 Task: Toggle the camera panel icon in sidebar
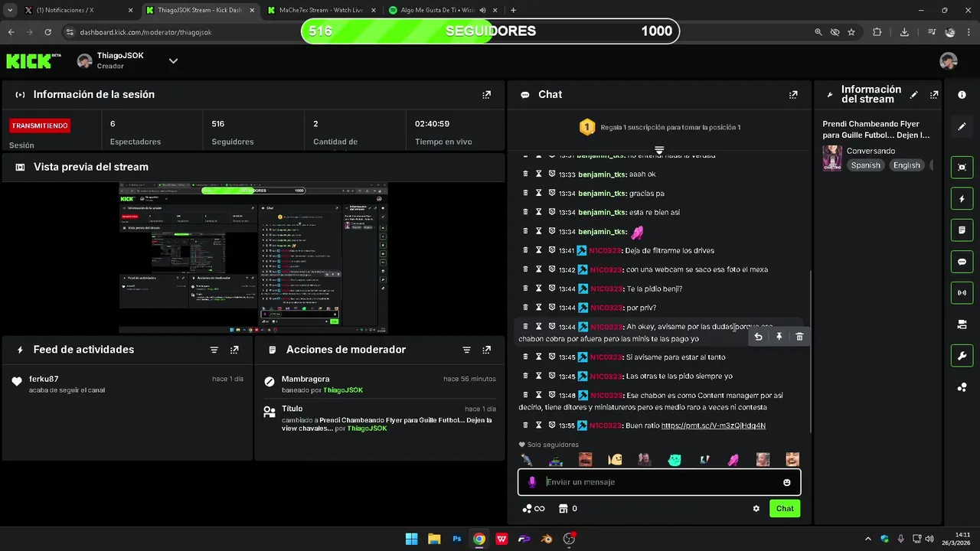[x=962, y=324]
